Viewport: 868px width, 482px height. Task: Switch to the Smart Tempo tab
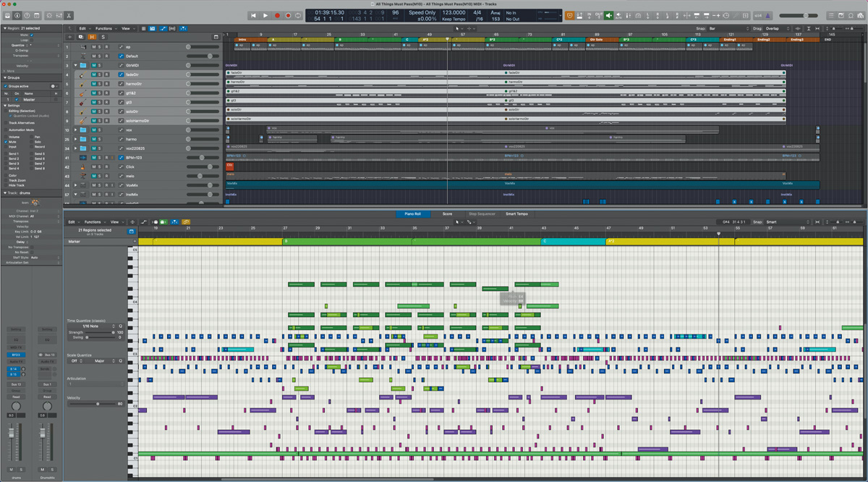pyautogui.click(x=516, y=213)
